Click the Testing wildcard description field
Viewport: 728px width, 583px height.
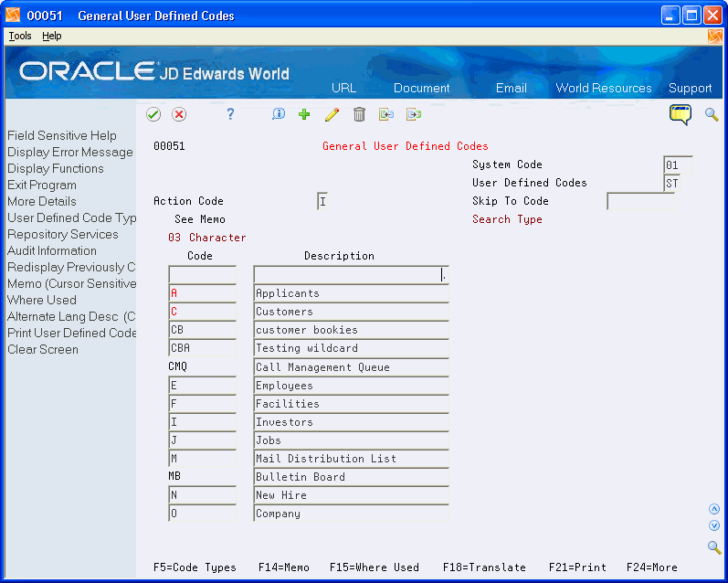(x=351, y=348)
